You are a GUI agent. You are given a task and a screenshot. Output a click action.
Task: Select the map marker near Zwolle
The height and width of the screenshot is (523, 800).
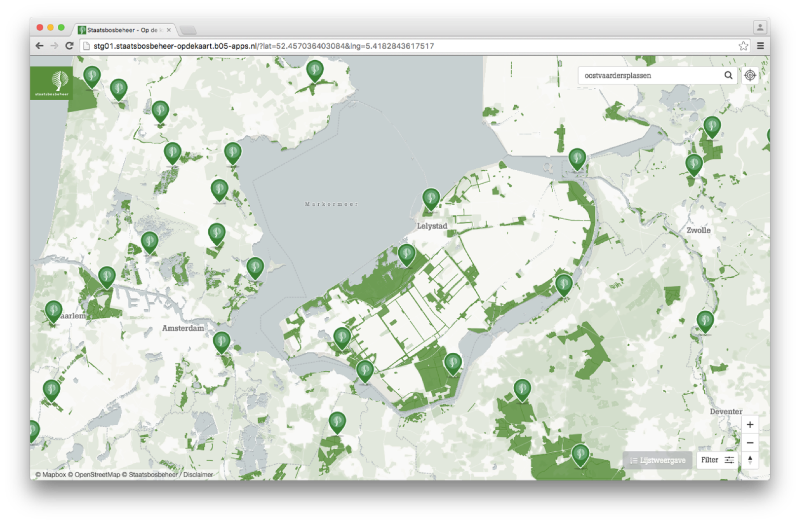(694, 164)
